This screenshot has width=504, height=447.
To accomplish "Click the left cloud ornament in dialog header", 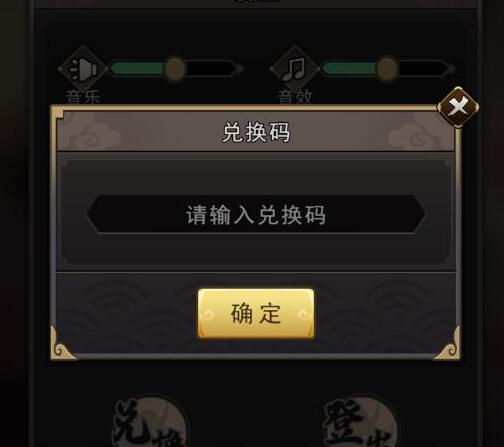I will [94, 132].
